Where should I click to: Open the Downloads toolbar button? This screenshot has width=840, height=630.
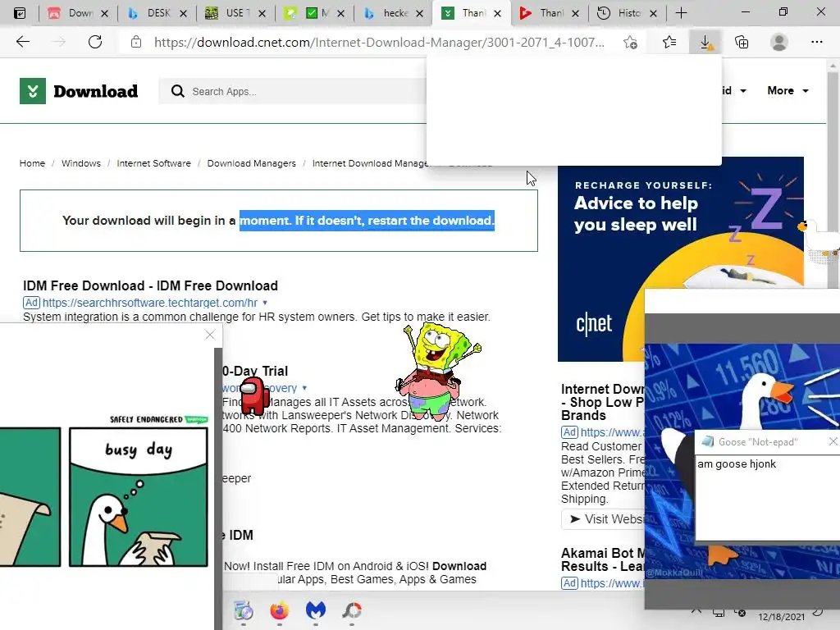click(x=705, y=42)
